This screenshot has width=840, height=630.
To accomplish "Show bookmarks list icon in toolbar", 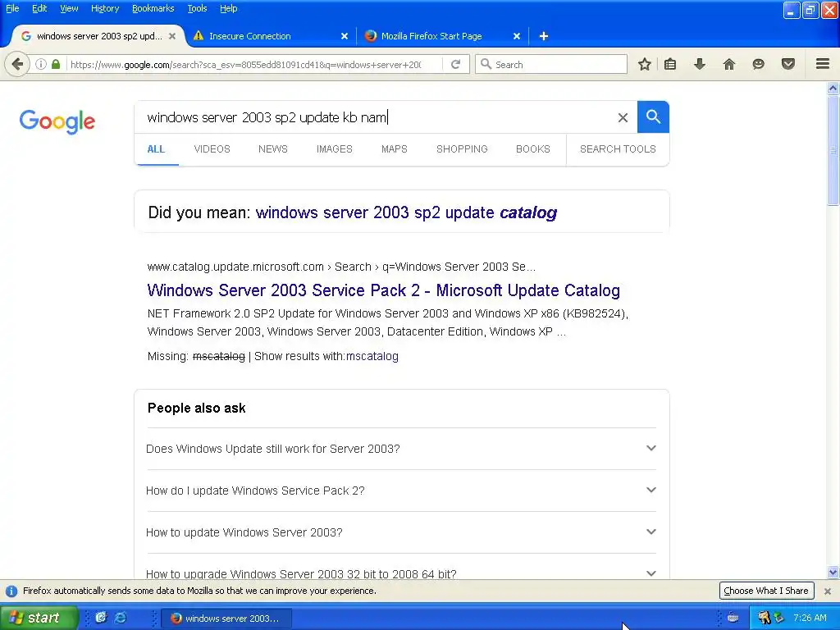I will coord(669,64).
